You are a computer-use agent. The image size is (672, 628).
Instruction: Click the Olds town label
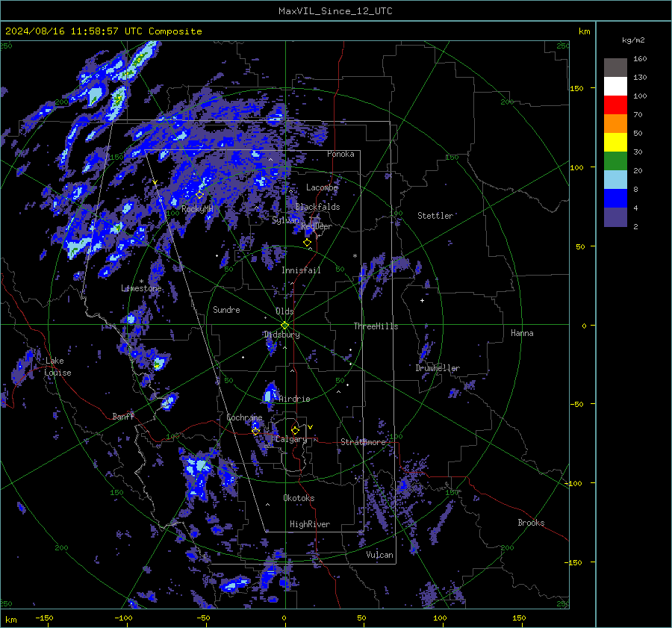284,311
